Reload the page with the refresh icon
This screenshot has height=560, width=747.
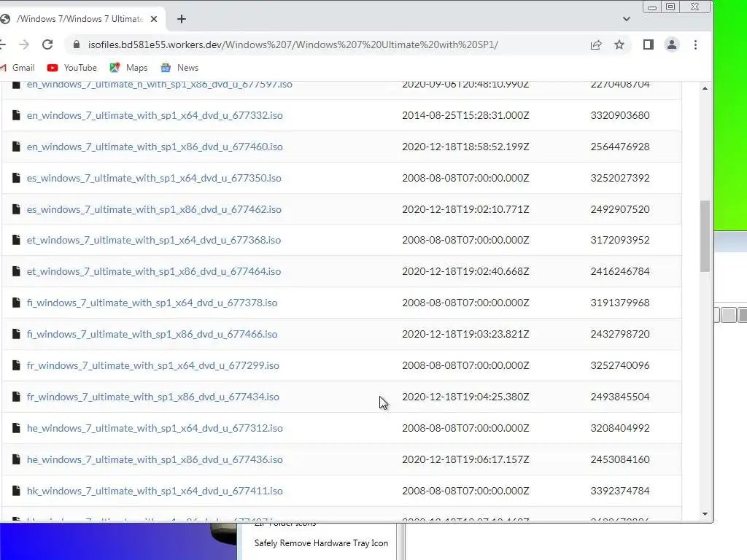[x=47, y=44]
